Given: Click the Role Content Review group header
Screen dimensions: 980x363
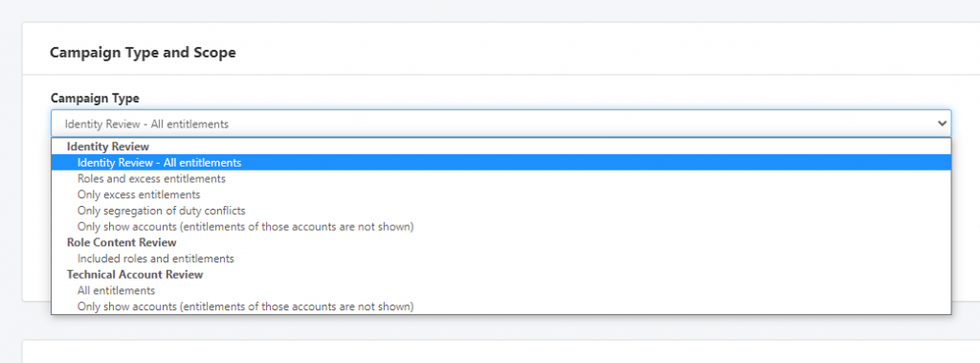Looking at the screenshot, I should point(122,242).
